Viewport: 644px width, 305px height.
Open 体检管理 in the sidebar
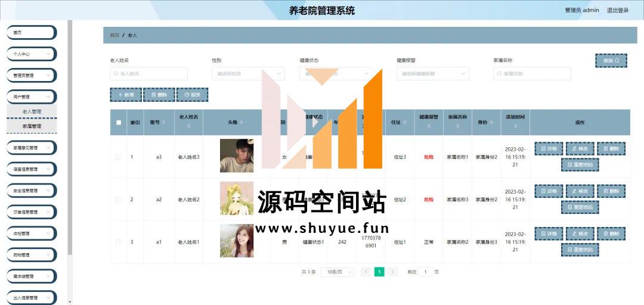[32, 234]
